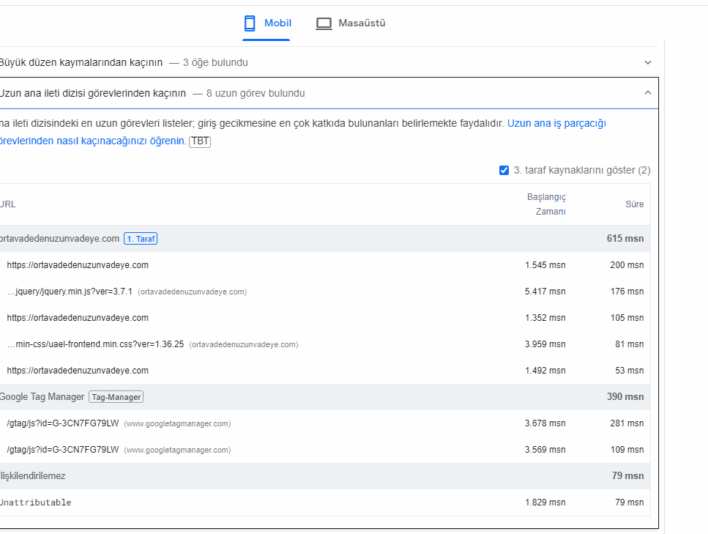Click the '1. Taraf' badge

[x=141, y=238]
